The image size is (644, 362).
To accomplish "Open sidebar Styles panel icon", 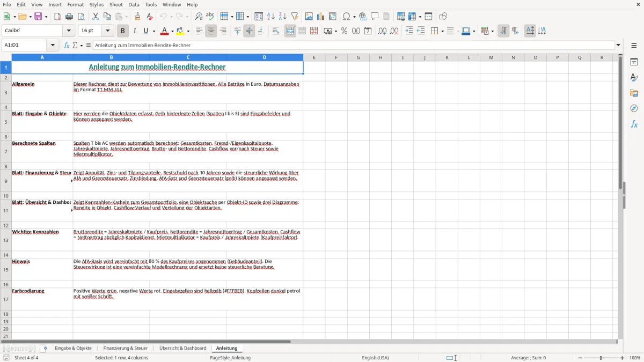I will [x=634, y=78].
